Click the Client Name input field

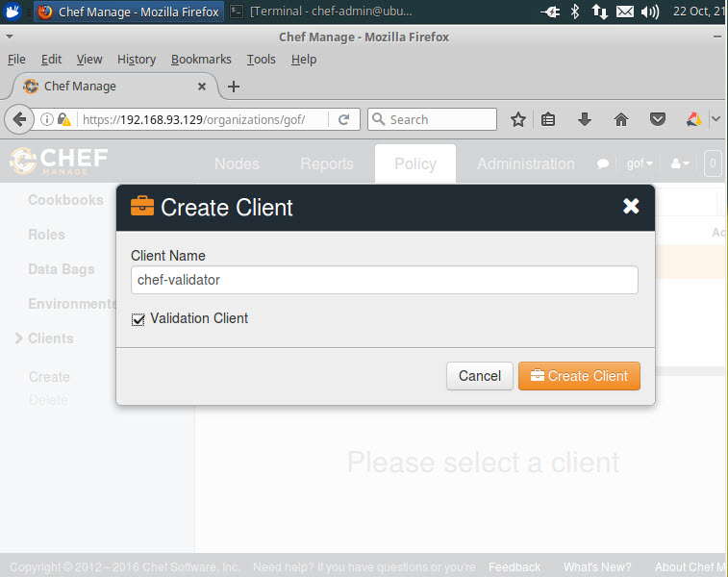pos(385,280)
